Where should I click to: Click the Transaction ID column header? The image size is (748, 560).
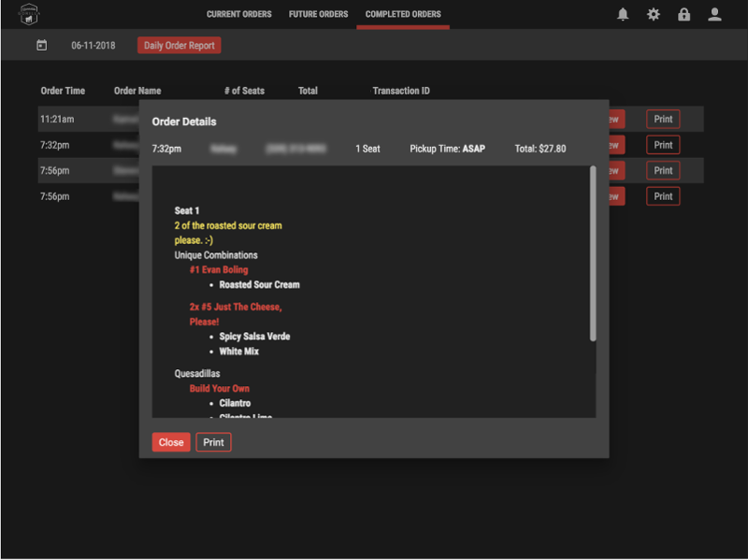click(x=401, y=91)
